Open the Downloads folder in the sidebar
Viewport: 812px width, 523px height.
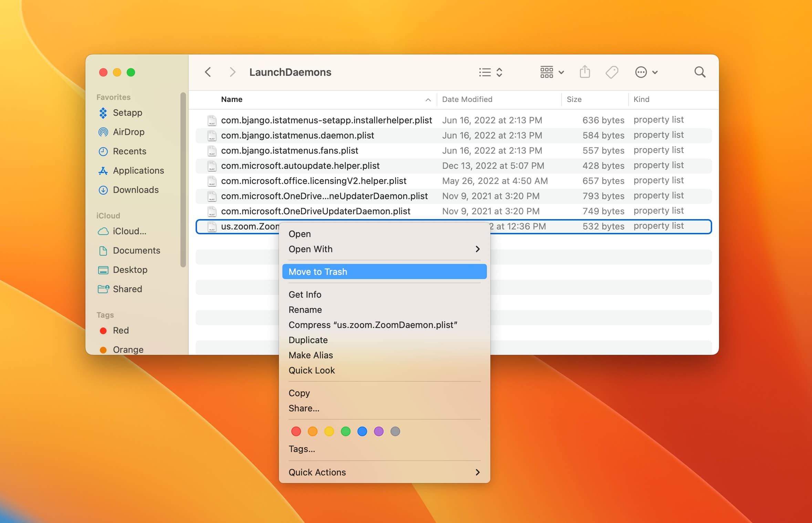[136, 190]
